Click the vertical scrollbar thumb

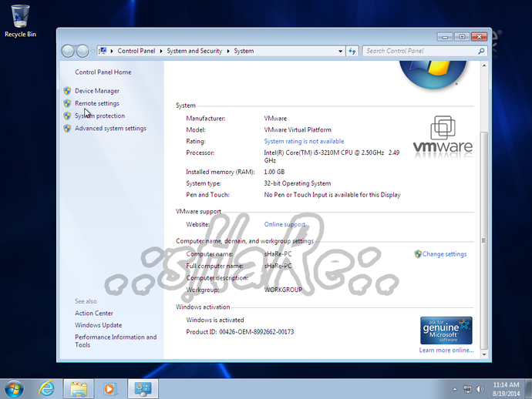point(484,240)
